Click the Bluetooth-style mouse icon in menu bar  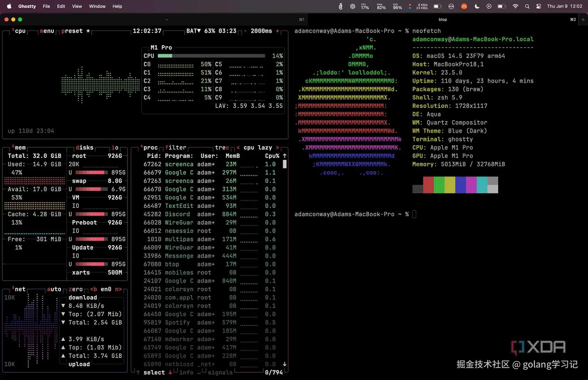(x=340, y=6)
